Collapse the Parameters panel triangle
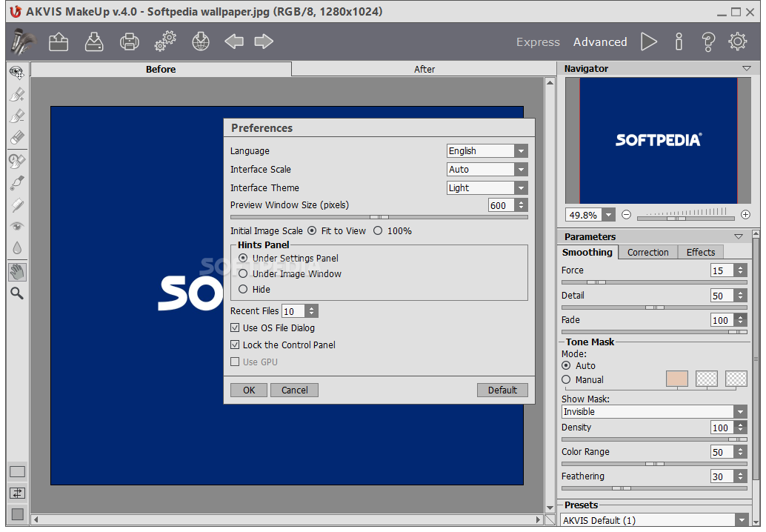 739,236
